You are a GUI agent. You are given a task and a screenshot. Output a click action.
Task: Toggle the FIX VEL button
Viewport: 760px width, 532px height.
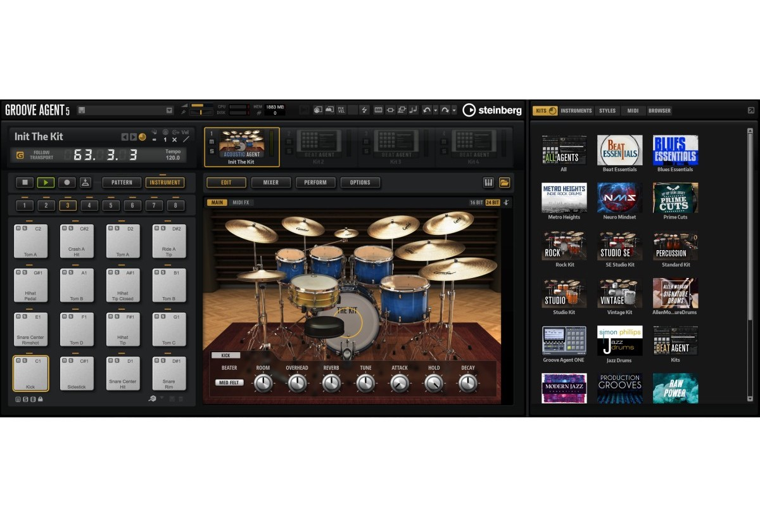tap(341, 110)
